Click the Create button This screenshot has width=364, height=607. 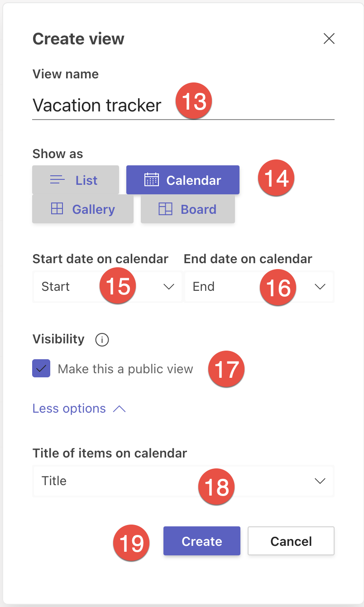click(x=202, y=541)
